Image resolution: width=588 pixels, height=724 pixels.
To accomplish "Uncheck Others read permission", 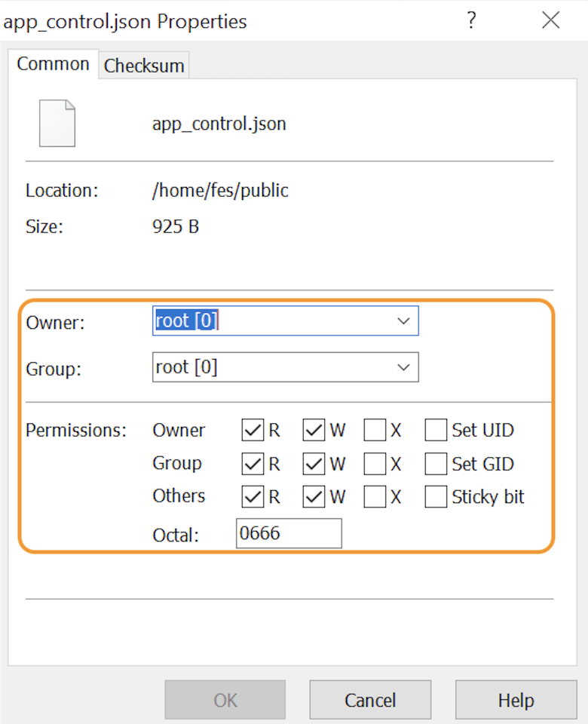I will pyautogui.click(x=253, y=497).
